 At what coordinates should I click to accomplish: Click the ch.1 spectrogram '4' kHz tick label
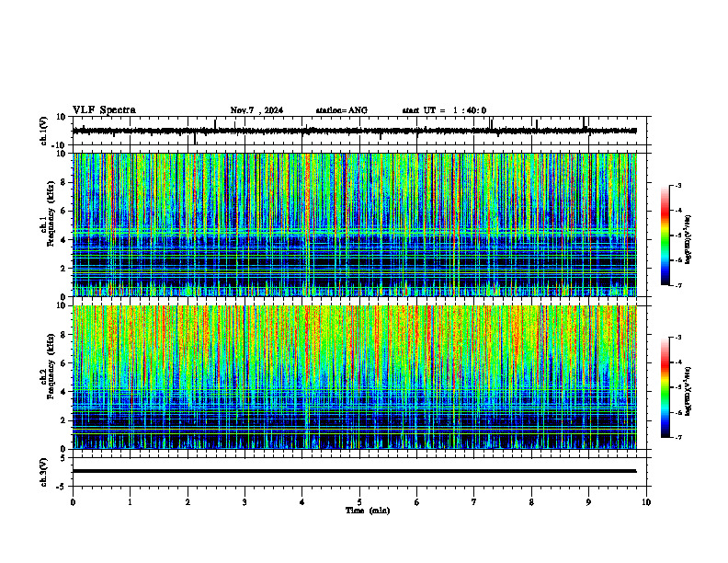pos(63,240)
